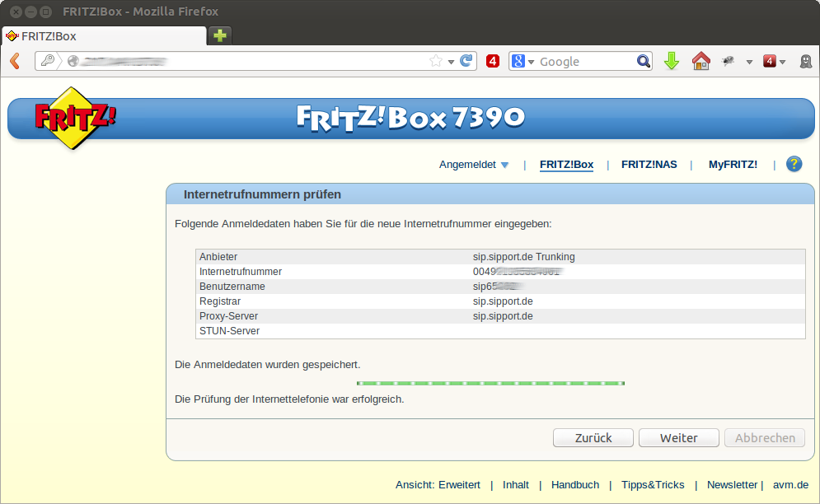Viewport: 820px width, 504px height.
Task: Go to the browser home page
Action: pyautogui.click(x=701, y=61)
